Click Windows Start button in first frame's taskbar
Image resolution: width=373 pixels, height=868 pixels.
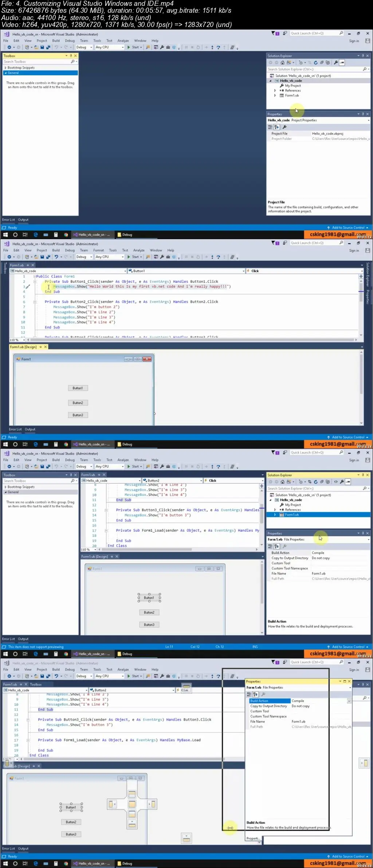[x=5, y=235]
